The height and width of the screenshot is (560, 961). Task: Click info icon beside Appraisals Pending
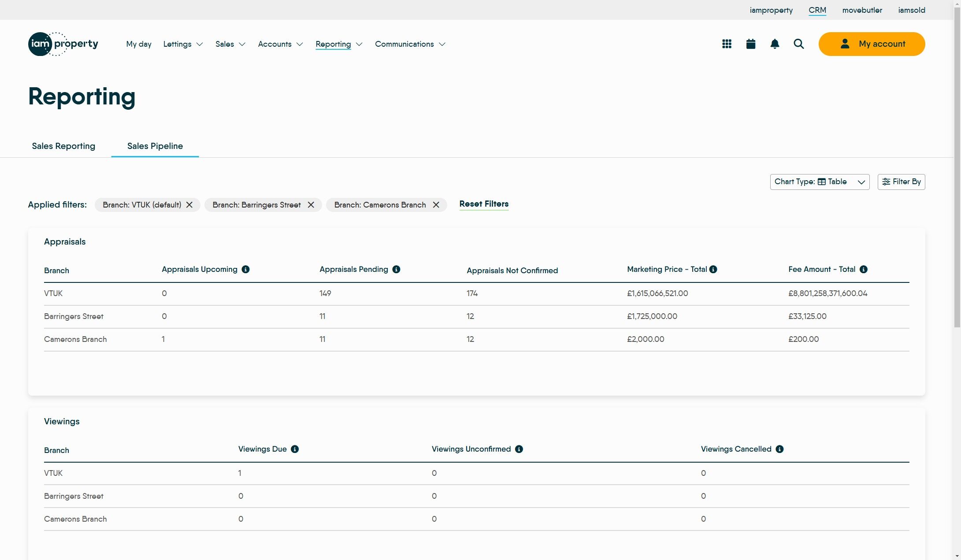[x=396, y=269]
